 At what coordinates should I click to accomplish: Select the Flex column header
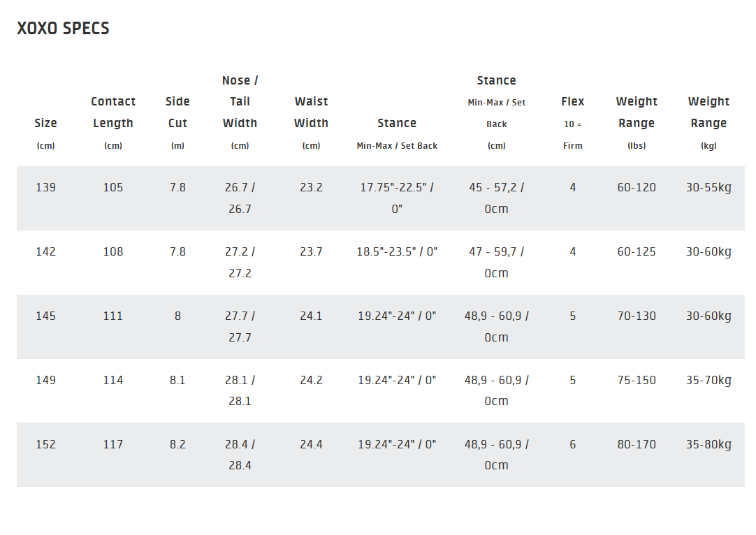coord(572,102)
